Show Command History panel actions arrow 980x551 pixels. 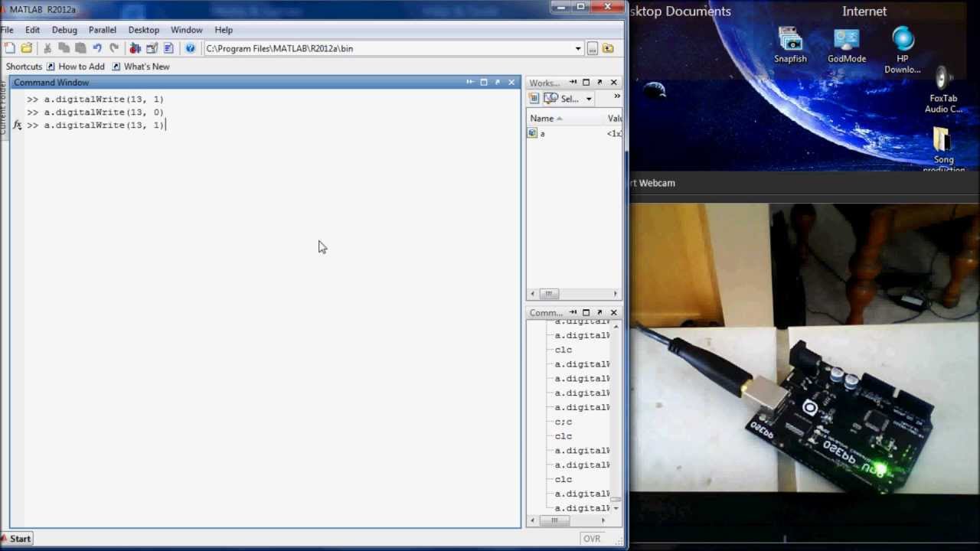coord(573,312)
